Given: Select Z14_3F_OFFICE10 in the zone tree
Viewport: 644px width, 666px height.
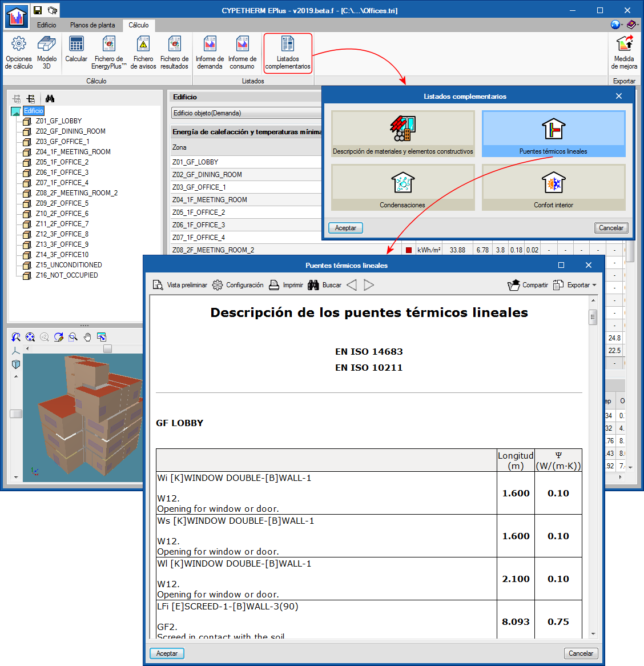Looking at the screenshot, I should click(x=62, y=255).
